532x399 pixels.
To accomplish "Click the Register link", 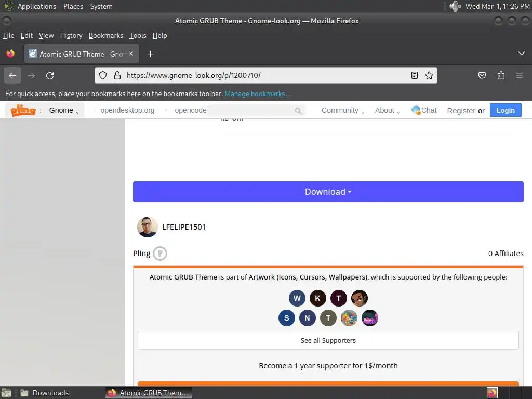I will [461, 111].
